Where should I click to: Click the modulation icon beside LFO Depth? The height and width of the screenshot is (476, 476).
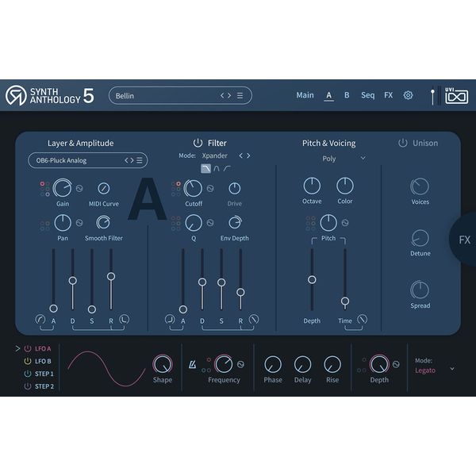click(396, 364)
